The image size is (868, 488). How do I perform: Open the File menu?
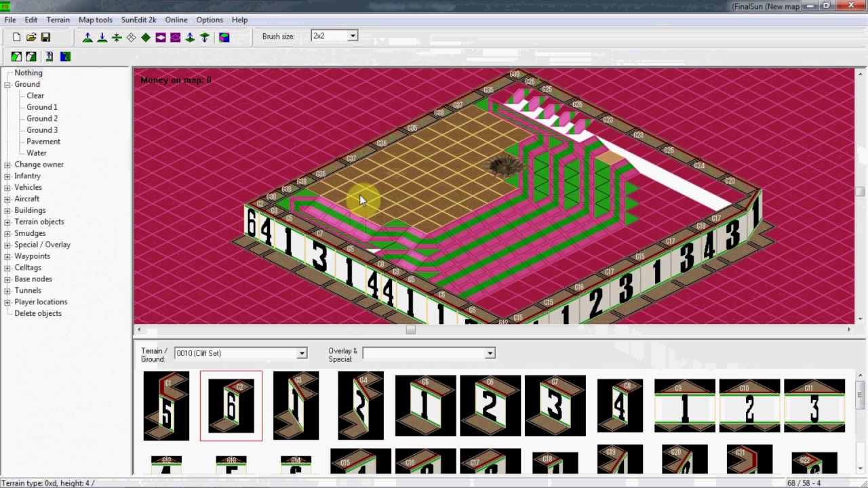10,20
